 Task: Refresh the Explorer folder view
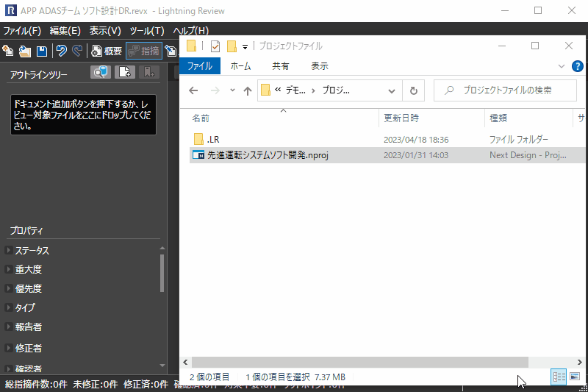(413, 90)
